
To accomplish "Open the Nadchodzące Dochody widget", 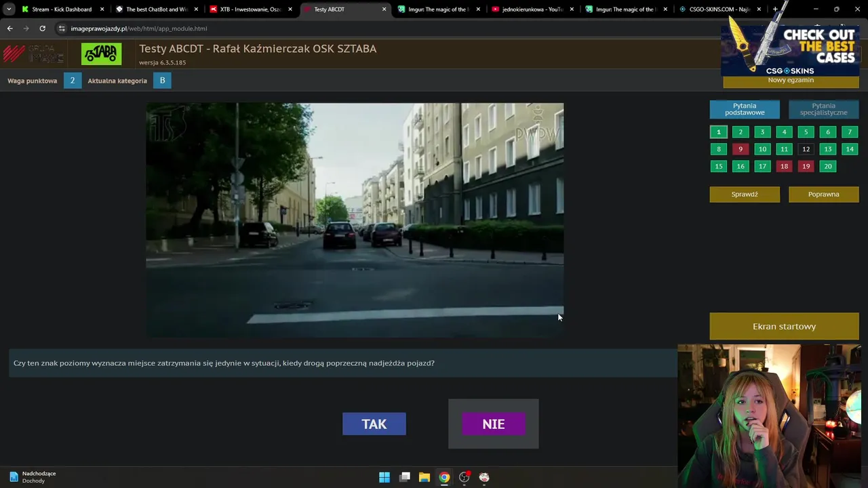I will pyautogui.click(x=33, y=477).
